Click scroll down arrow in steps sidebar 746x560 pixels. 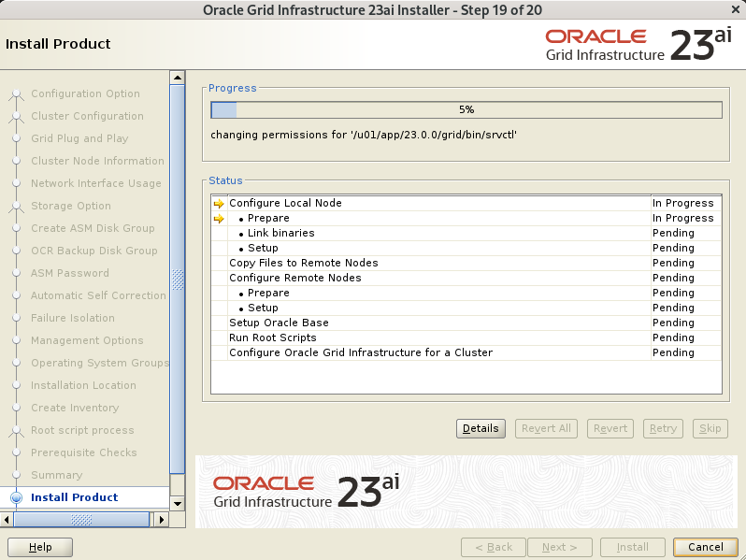click(x=178, y=503)
